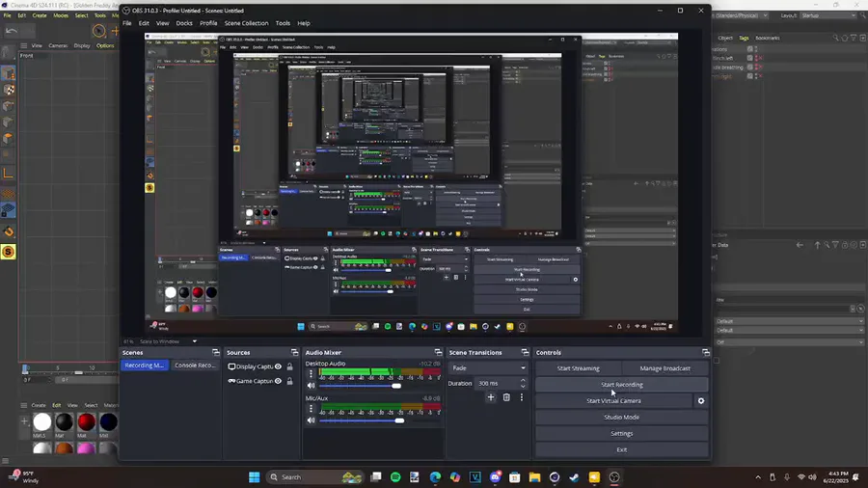868x488 pixels.
Task: Click Start Recording button
Action: click(x=622, y=385)
